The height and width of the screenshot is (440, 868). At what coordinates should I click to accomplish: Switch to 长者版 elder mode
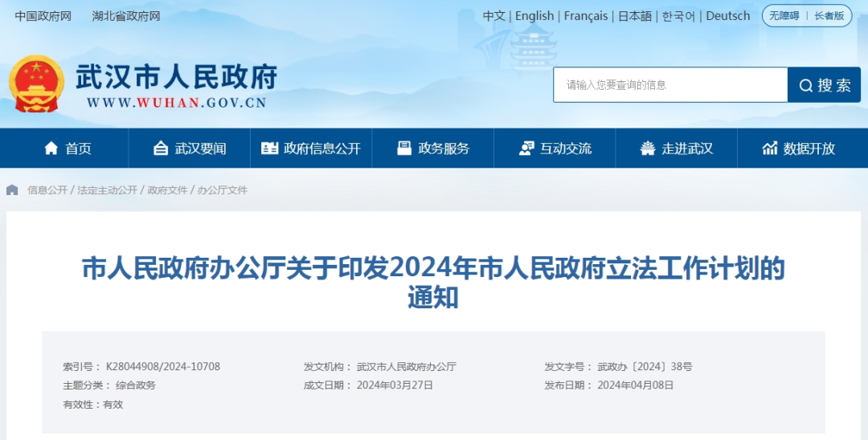coord(829,16)
